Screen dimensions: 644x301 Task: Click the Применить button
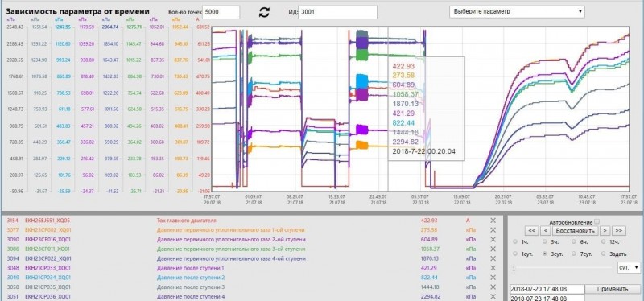(x=612, y=289)
